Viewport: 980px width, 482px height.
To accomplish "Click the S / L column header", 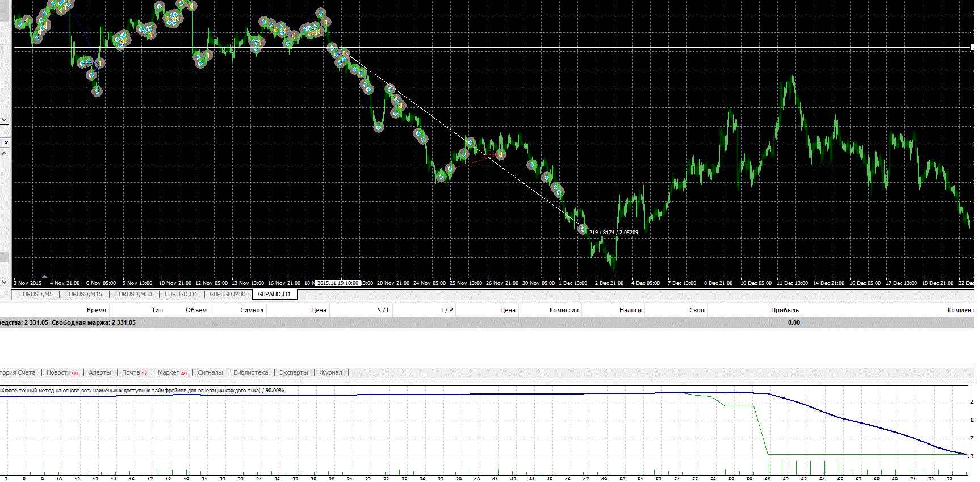I will [x=384, y=310].
